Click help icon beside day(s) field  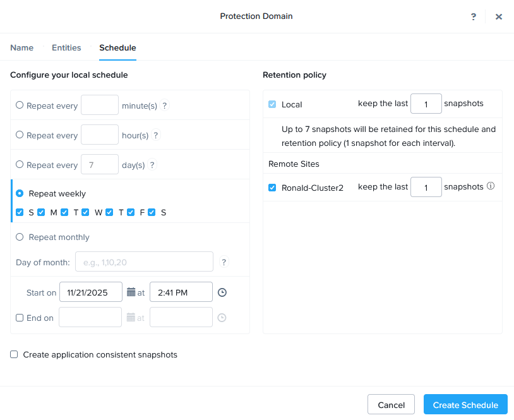coord(152,165)
